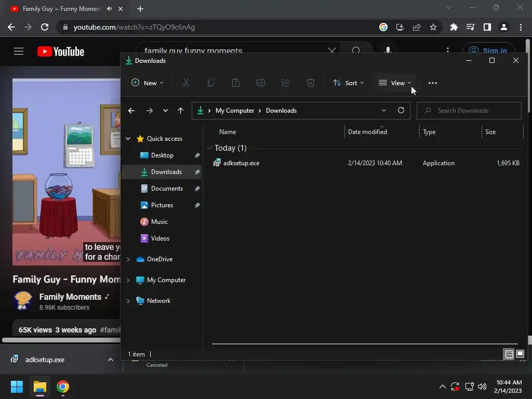Open the Chrome profile avatar icon
The height and width of the screenshot is (399, 532).
point(504,27)
